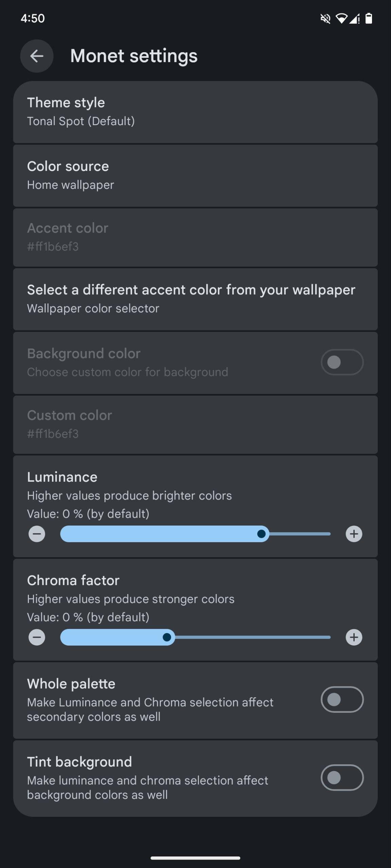Open the Wallpaper color selector
391x868 pixels.
[x=195, y=299]
